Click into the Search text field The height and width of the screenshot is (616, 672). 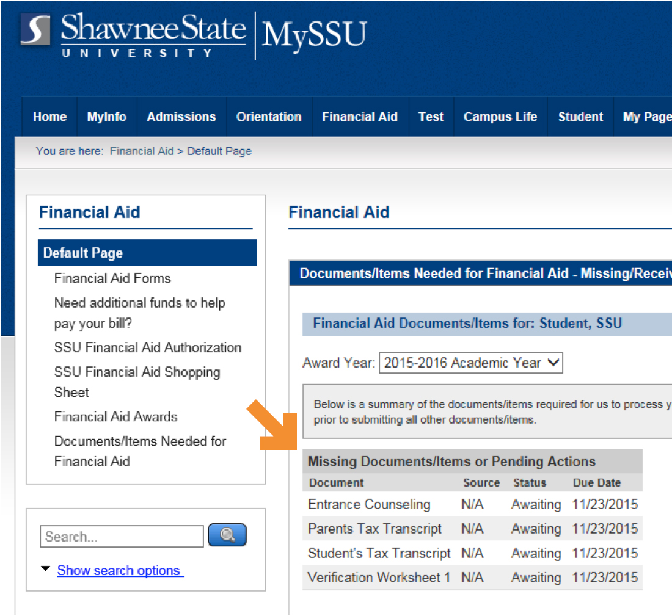[122, 537]
